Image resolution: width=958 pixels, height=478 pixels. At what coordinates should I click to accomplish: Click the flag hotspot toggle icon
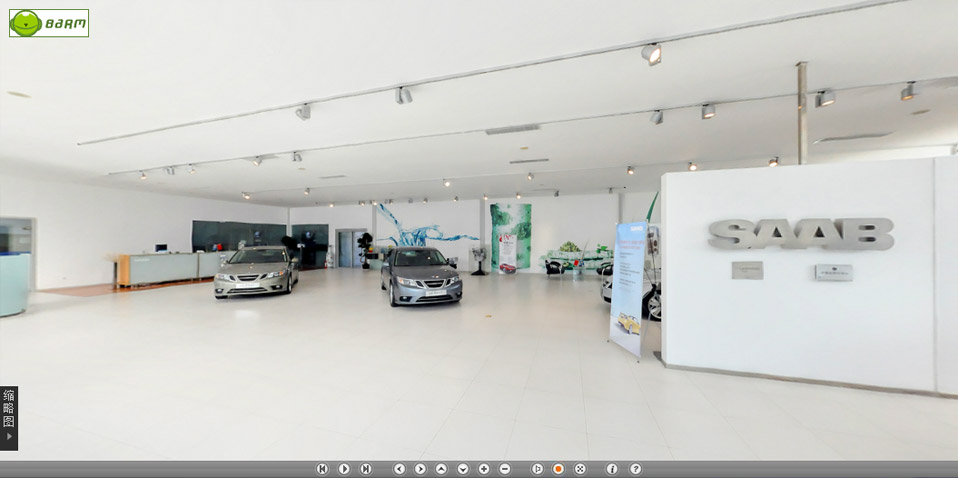[x=537, y=469]
